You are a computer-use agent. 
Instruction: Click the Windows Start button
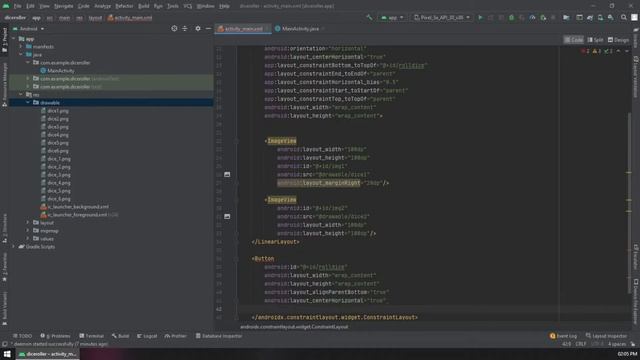7,354
